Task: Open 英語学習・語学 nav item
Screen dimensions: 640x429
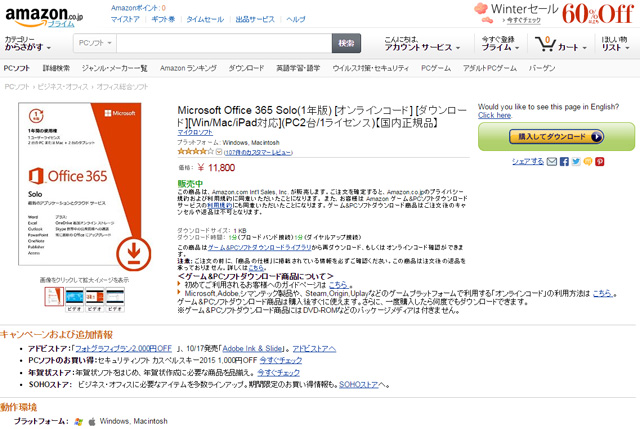Action: pos(298,68)
